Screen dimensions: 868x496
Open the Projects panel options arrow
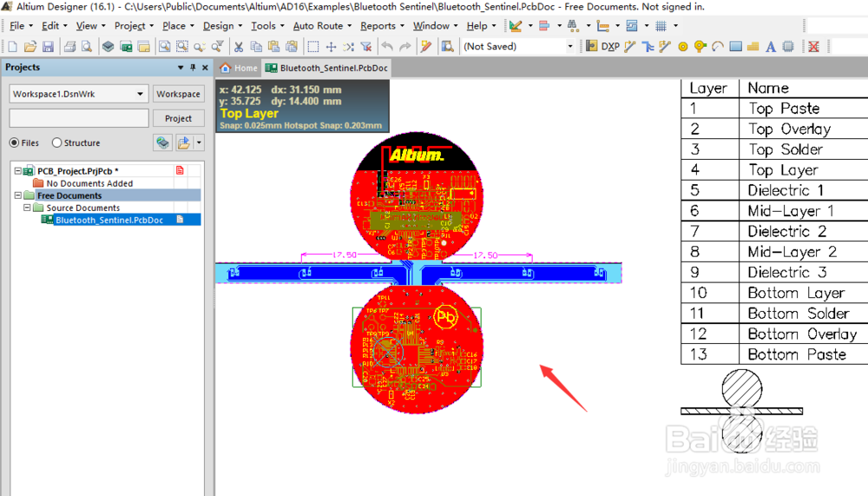tap(180, 68)
